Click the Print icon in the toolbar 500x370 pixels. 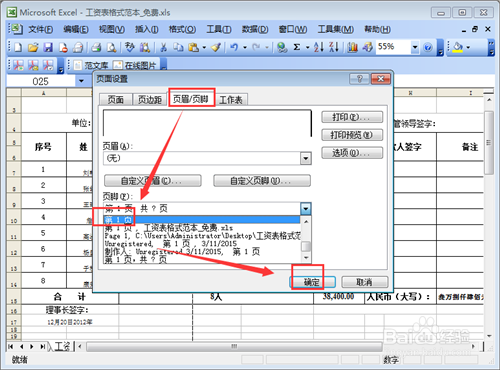(x=96, y=48)
